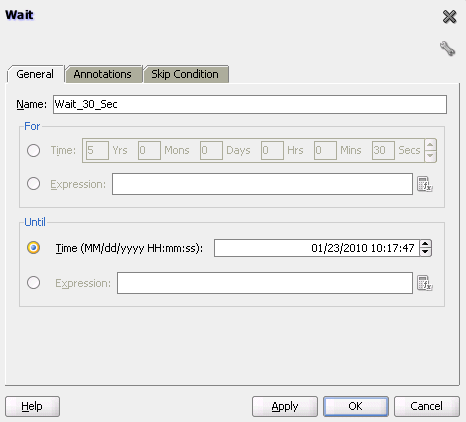The width and height of the screenshot is (466, 422).
Task: Select the For Time radio button
Action: coord(33,150)
